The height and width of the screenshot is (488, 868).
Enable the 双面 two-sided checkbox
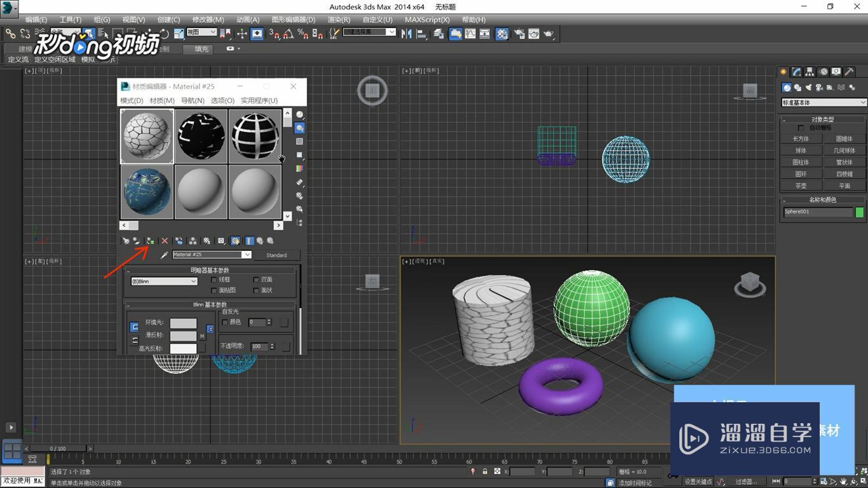[256, 280]
